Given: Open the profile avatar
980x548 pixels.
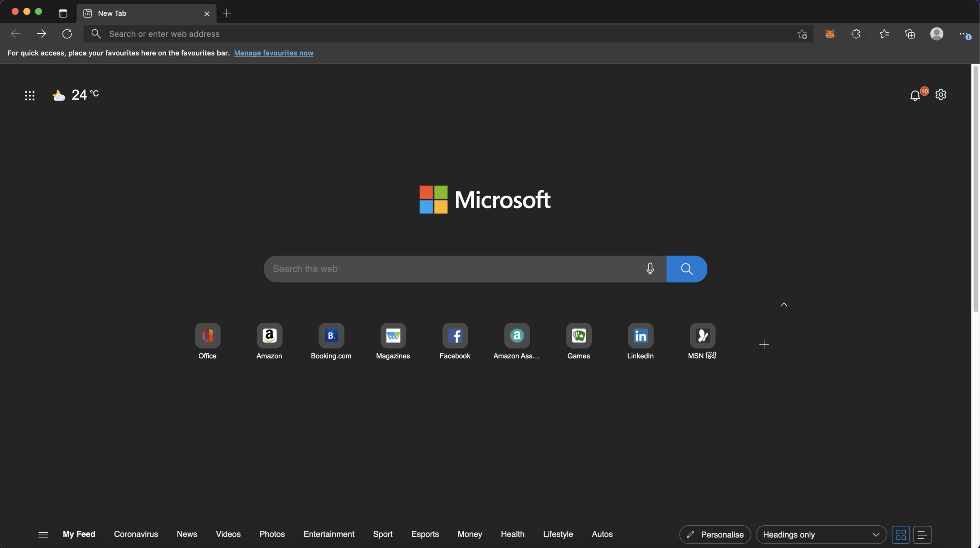Looking at the screenshot, I should point(936,34).
